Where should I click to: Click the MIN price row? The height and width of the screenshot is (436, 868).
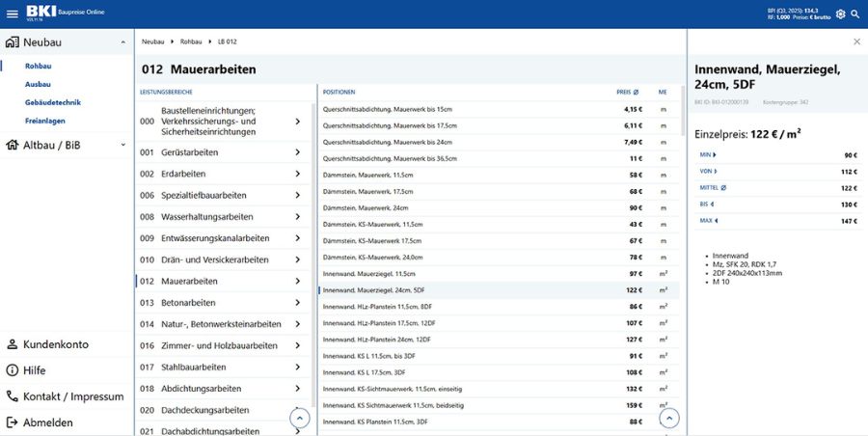777,155
